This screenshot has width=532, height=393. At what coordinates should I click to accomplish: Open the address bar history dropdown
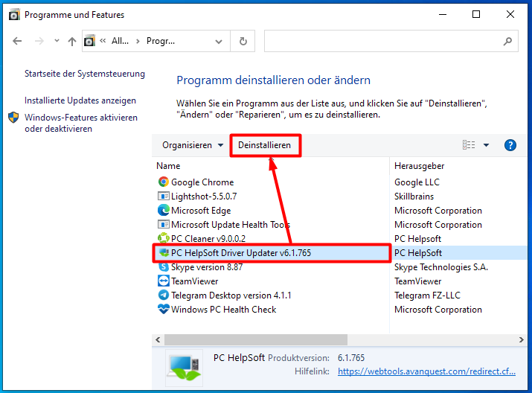point(219,42)
